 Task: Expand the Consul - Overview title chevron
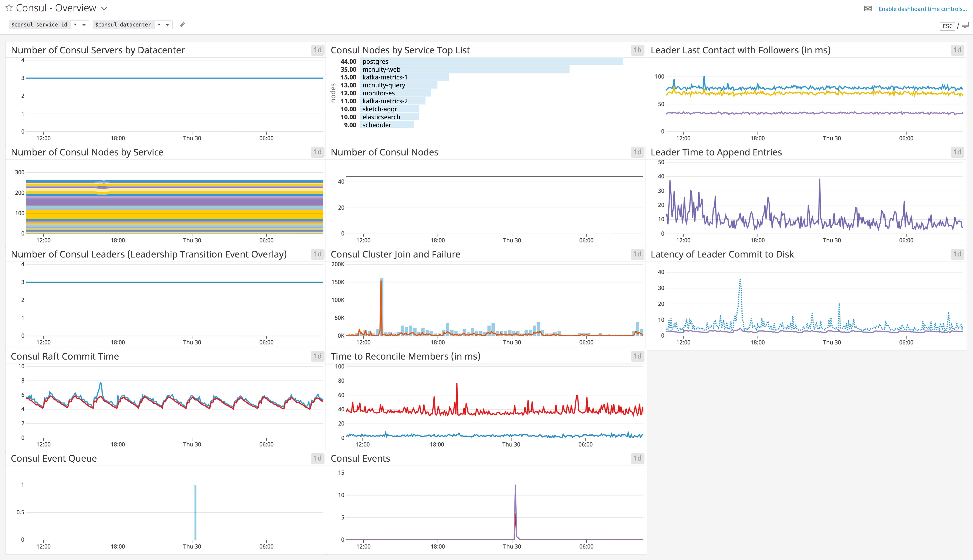[x=104, y=8]
